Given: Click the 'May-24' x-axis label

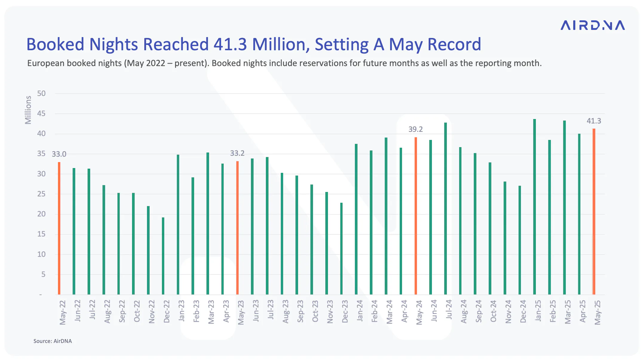Looking at the screenshot, I should [x=419, y=312].
